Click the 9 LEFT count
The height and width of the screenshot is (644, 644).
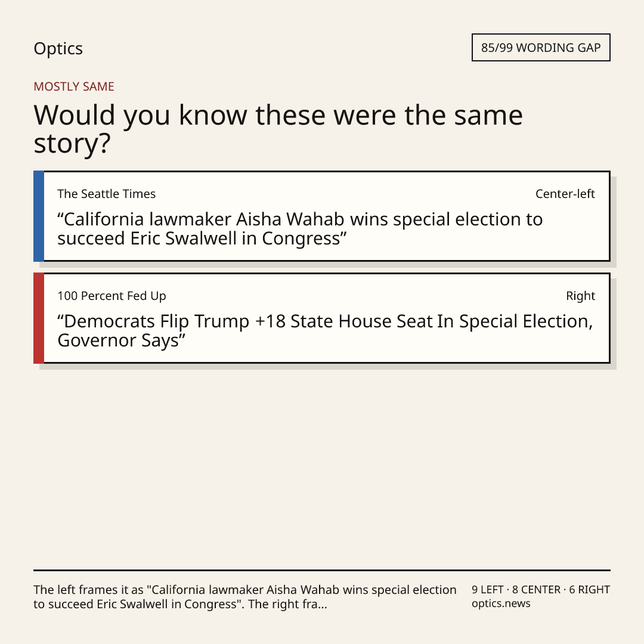(488, 590)
